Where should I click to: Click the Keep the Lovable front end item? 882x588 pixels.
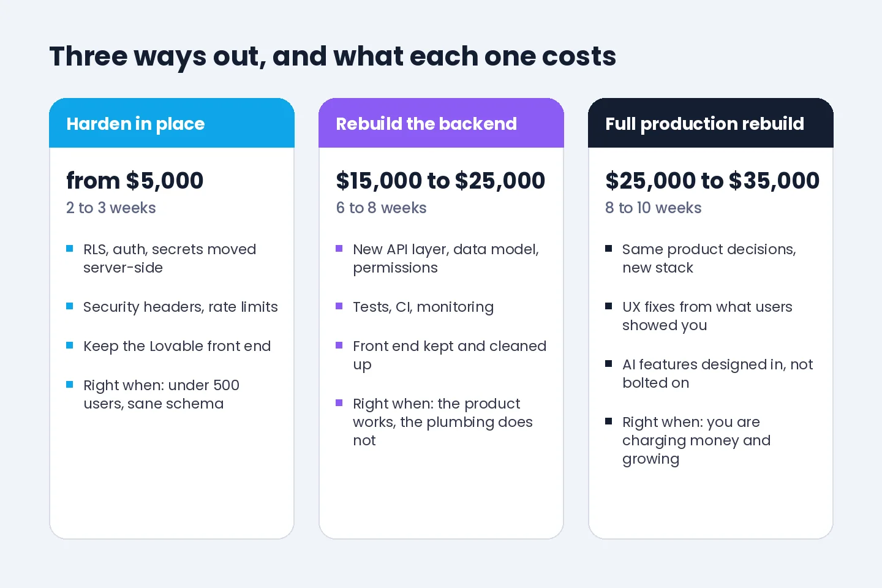pyautogui.click(x=177, y=347)
